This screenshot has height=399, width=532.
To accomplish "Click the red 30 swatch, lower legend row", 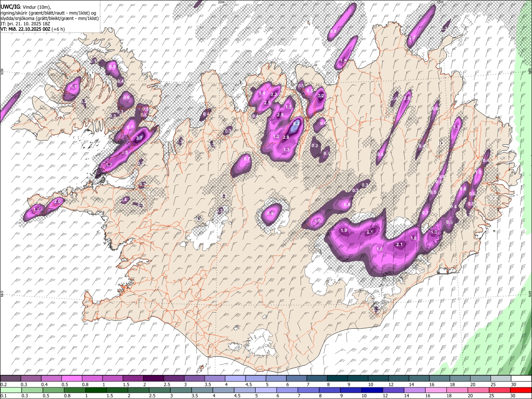I will [521, 390].
